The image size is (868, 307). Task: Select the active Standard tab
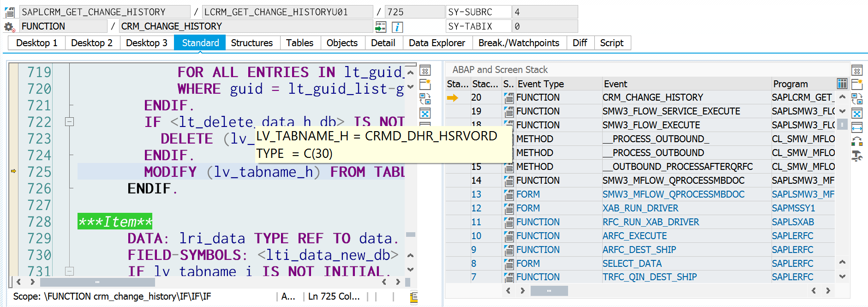200,43
